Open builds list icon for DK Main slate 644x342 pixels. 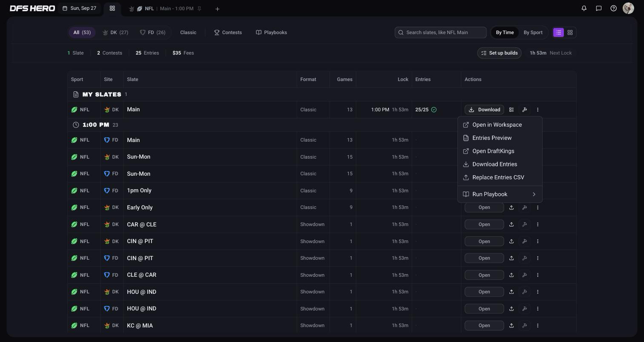pyautogui.click(x=512, y=110)
